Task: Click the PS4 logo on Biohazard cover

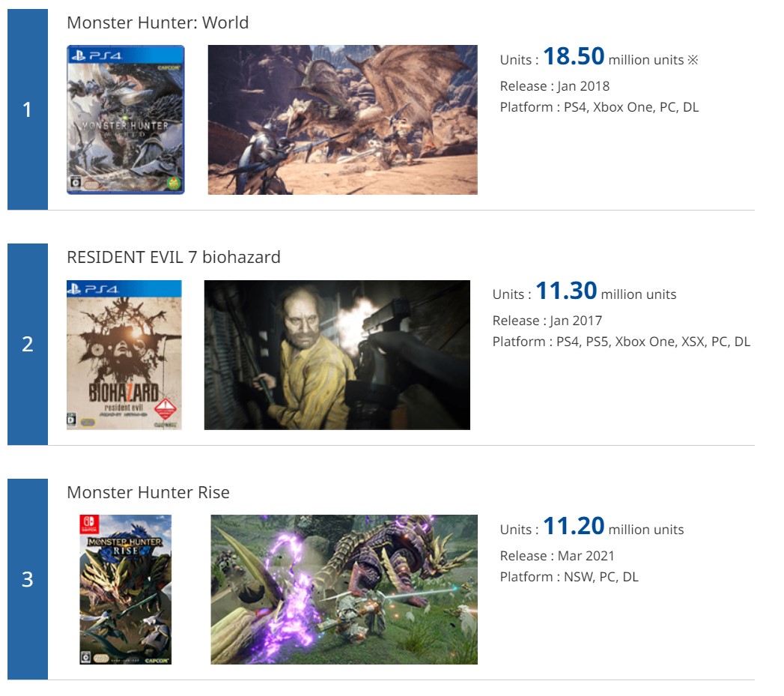Action: (x=94, y=289)
